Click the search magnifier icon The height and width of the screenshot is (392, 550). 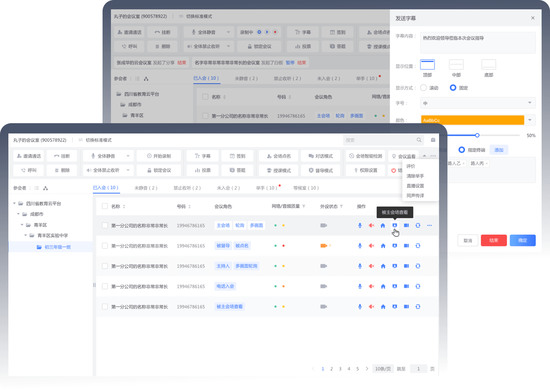pyautogui.click(x=419, y=140)
